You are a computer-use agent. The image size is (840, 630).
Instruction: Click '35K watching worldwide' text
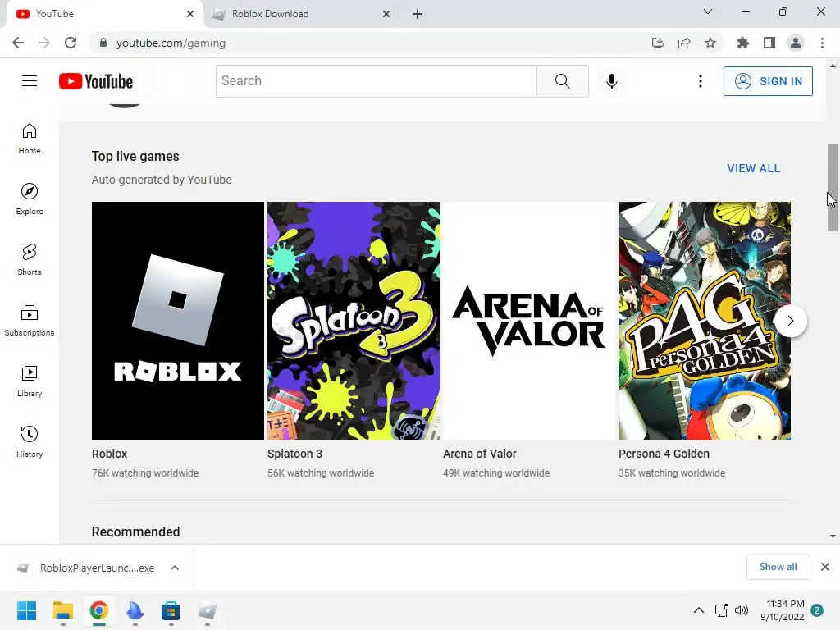tap(672, 473)
